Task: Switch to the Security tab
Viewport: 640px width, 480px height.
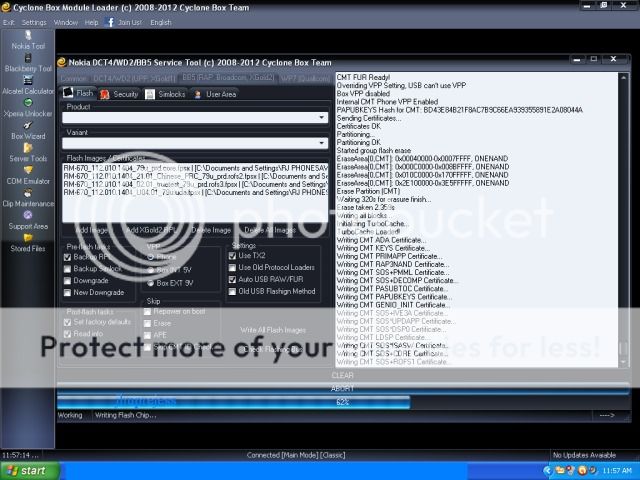Action: click(x=120, y=94)
